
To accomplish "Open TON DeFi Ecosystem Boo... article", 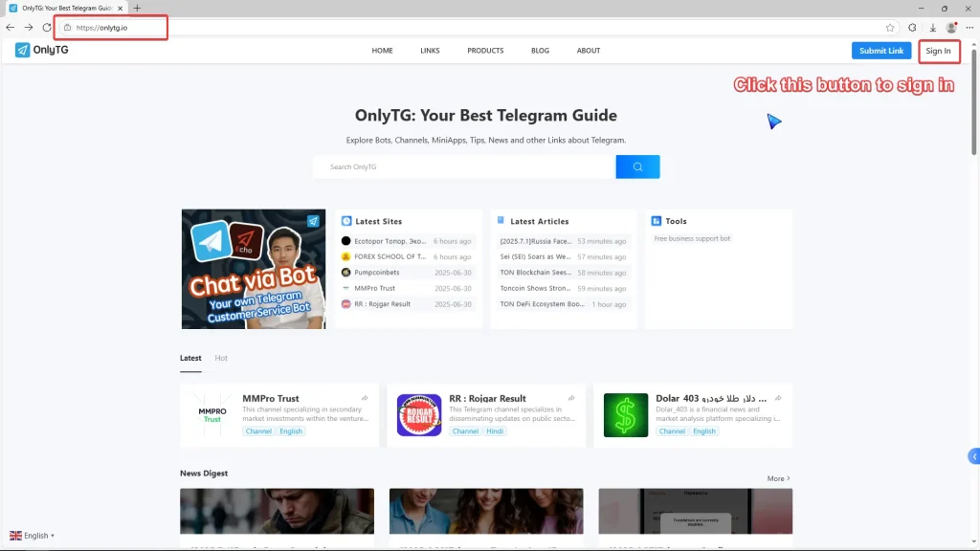I will click(x=542, y=304).
